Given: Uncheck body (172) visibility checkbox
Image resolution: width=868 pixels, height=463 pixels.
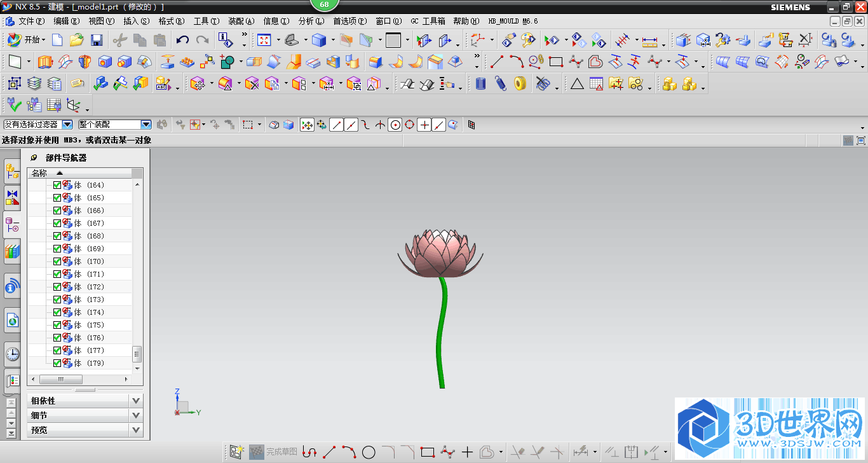Looking at the screenshot, I should pos(57,287).
